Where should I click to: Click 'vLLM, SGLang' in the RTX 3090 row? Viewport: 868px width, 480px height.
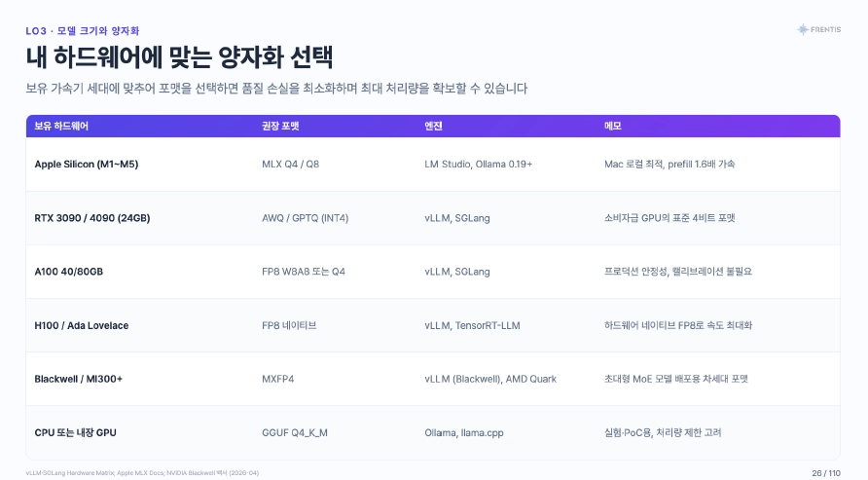click(457, 218)
